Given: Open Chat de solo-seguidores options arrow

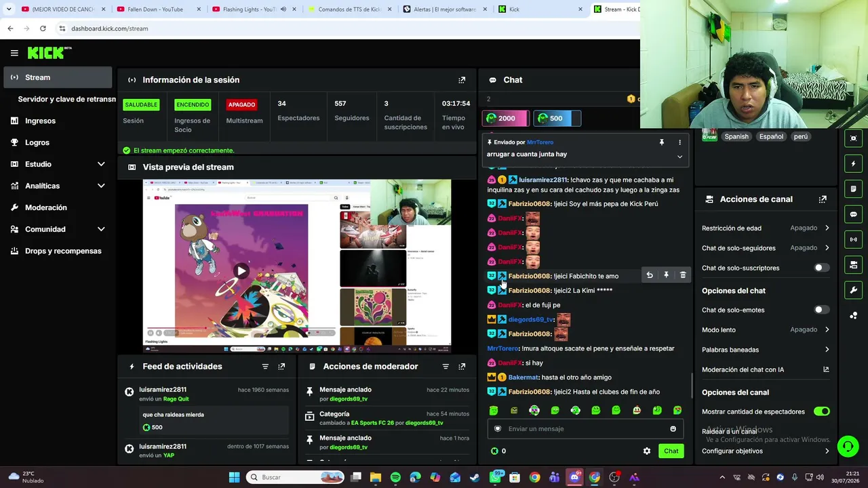Looking at the screenshot, I should [827, 248].
